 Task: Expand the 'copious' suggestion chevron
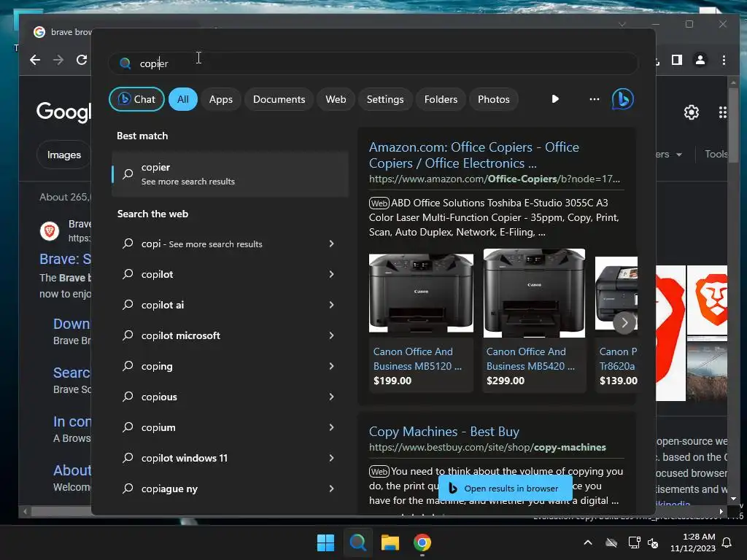pyautogui.click(x=332, y=397)
